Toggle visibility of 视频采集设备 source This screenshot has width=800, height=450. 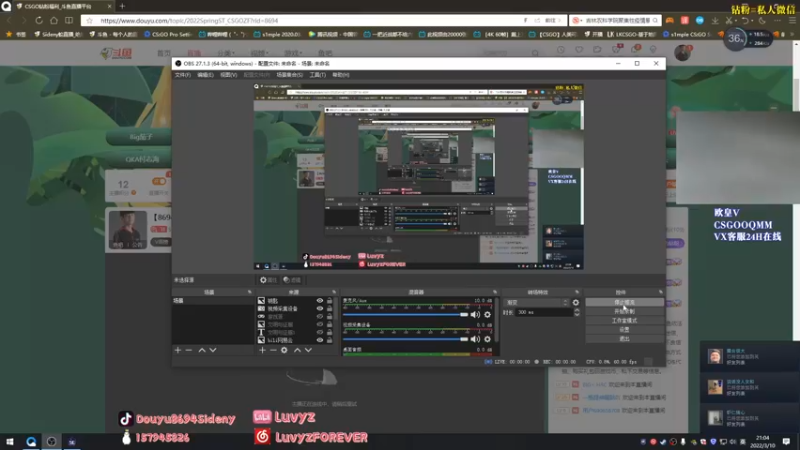[x=320, y=309]
